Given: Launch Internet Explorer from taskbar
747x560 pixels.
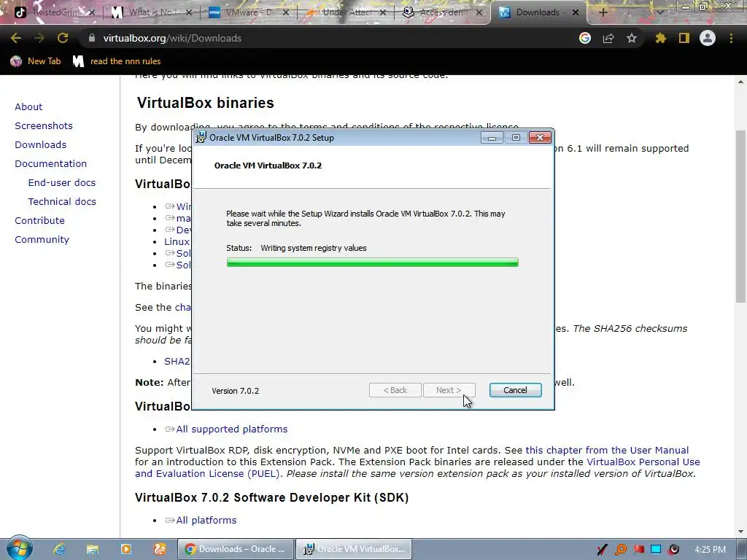Looking at the screenshot, I should pyautogui.click(x=59, y=549).
